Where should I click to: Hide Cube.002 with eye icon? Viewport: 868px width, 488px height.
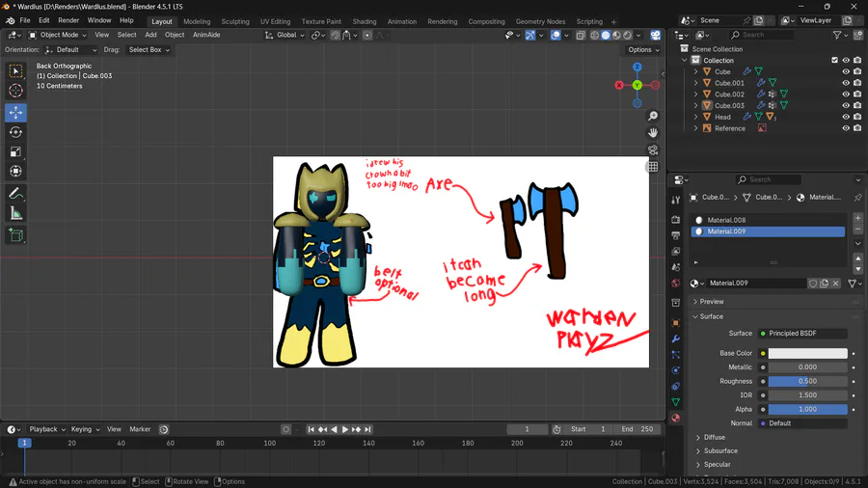pyautogui.click(x=846, y=95)
